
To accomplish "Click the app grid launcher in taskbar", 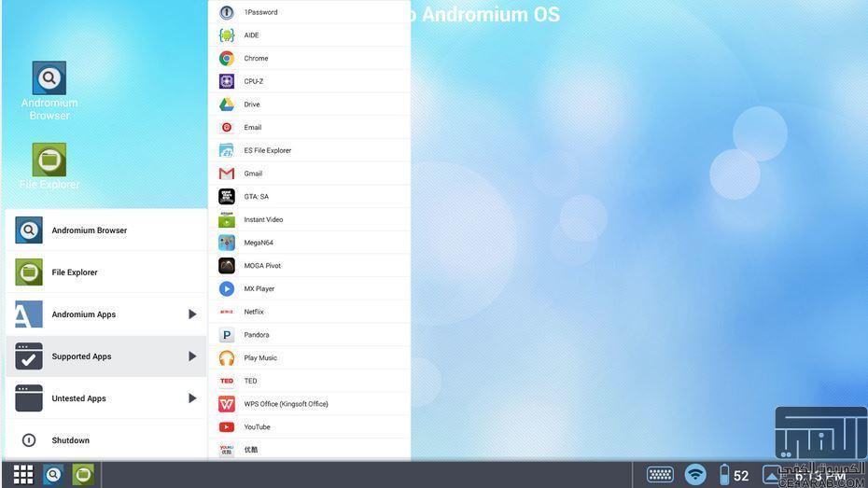I will pyautogui.click(x=23, y=474).
